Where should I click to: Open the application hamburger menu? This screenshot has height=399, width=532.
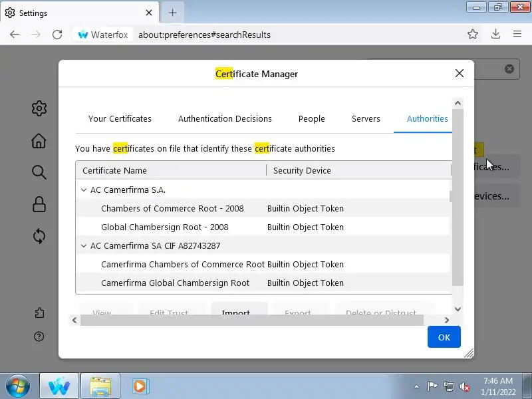[x=517, y=34]
